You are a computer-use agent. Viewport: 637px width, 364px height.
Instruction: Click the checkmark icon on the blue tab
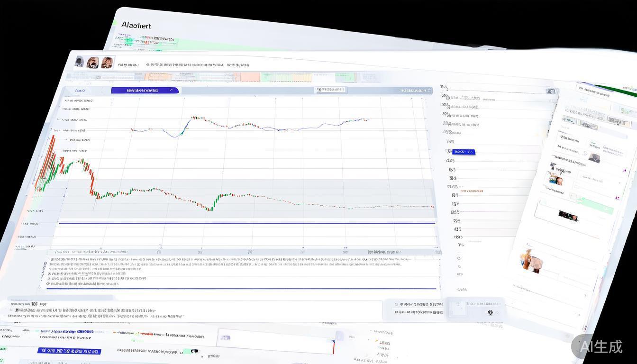pyautogui.click(x=171, y=90)
